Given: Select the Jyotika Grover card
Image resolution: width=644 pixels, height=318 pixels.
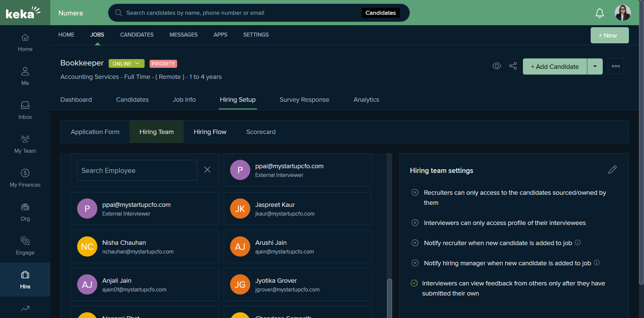Looking at the screenshot, I should (x=298, y=284).
